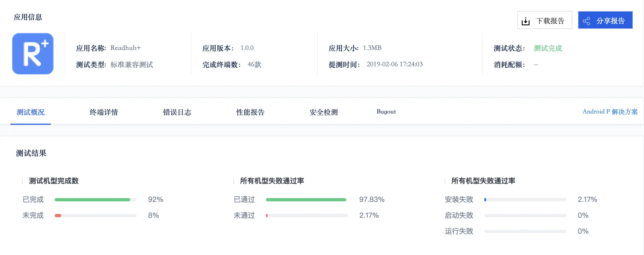Click the 测试结果 heading

coord(31,153)
